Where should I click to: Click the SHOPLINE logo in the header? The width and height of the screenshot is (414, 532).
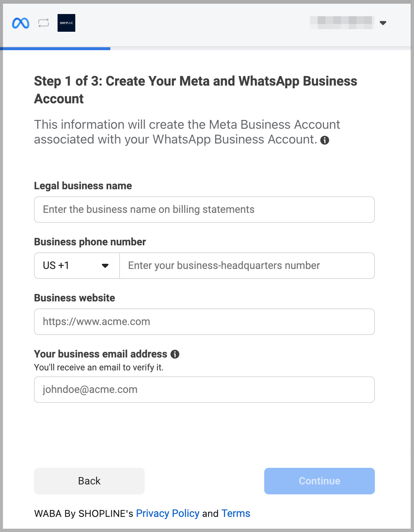point(66,23)
